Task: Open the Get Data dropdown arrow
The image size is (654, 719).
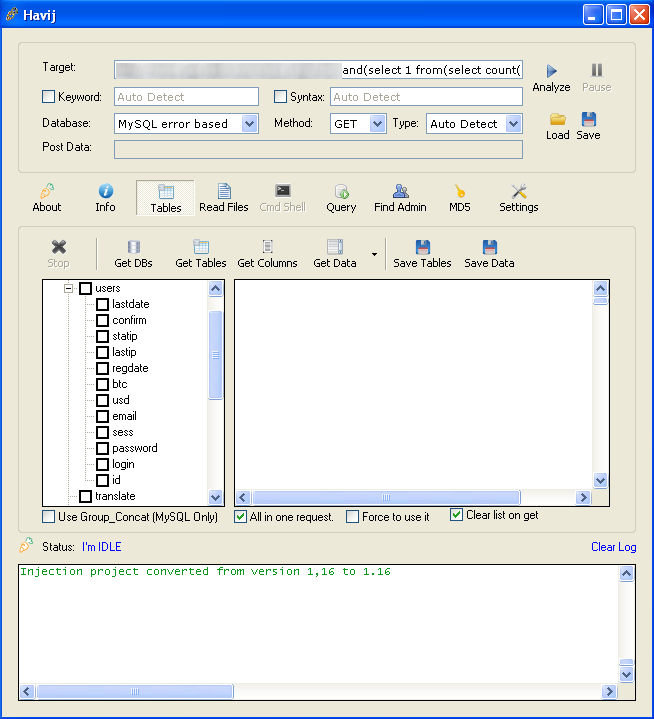Action: (374, 254)
